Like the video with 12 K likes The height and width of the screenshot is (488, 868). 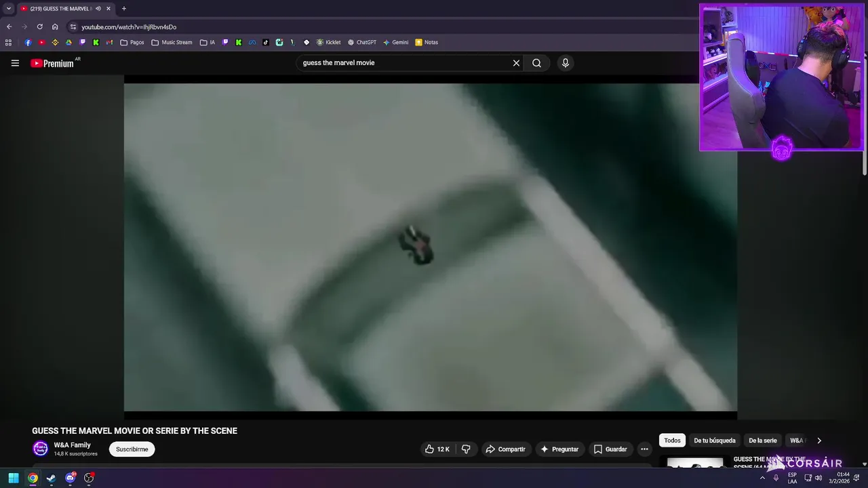437,449
